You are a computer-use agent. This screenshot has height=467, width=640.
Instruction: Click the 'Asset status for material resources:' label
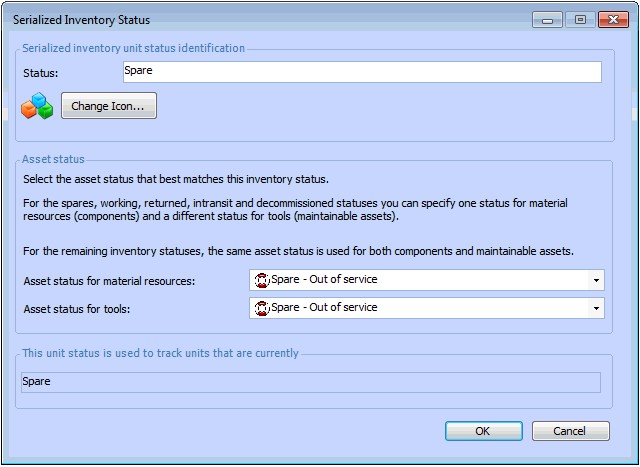coord(122,282)
